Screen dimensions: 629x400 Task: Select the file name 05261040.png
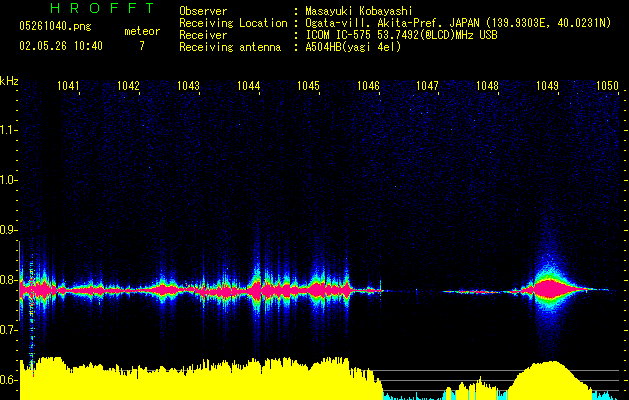(x=55, y=26)
